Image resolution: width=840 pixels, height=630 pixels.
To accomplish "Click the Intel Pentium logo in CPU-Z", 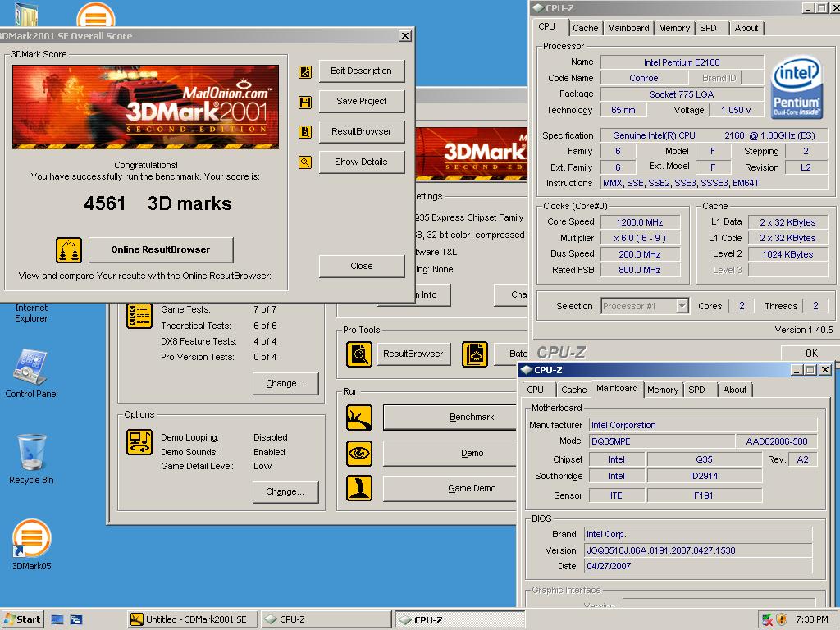I will (797, 87).
